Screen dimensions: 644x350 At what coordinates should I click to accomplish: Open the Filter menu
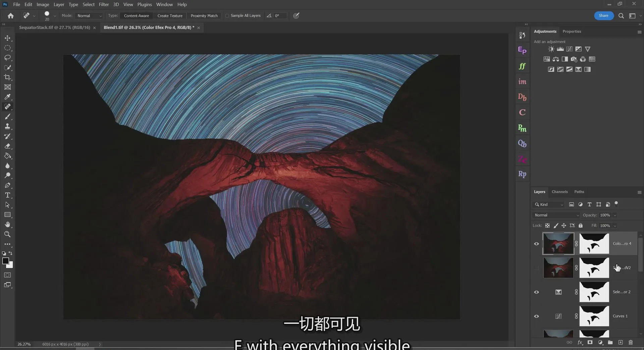104,4
